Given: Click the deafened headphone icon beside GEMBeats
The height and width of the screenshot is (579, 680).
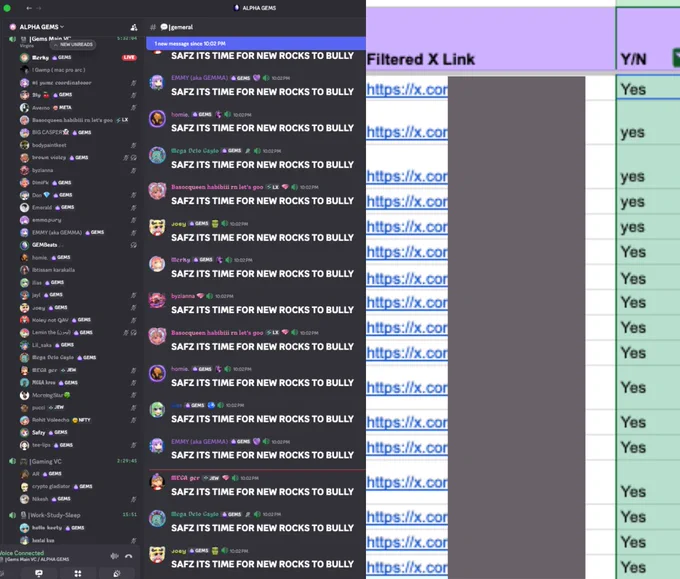Looking at the screenshot, I should (134, 245).
